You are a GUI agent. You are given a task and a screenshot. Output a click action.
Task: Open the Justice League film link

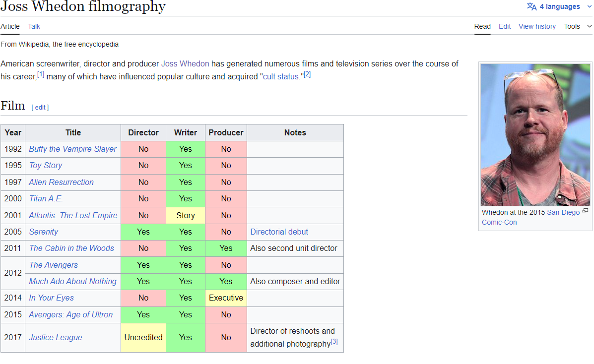[x=56, y=337]
